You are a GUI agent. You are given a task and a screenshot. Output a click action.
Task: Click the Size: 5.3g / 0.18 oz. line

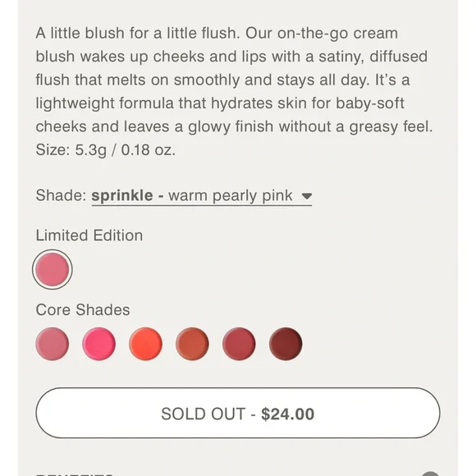tap(106, 150)
